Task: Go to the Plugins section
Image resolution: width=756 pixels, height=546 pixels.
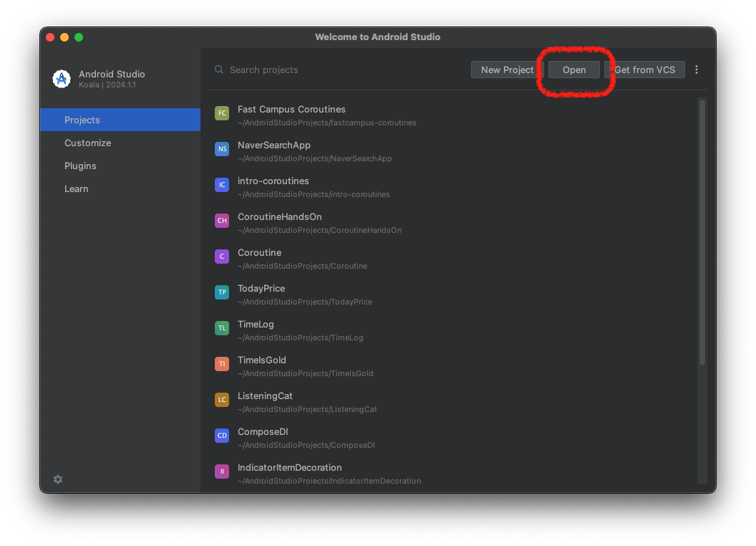Action: pos(120,166)
